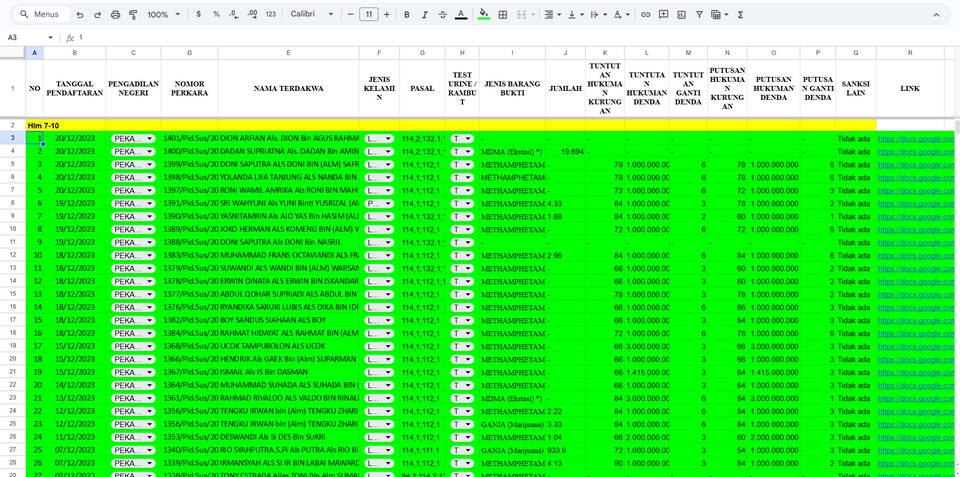
Task: Select the MDMA (Ekstasi) cell in DADAN row
Action: [512, 151]
